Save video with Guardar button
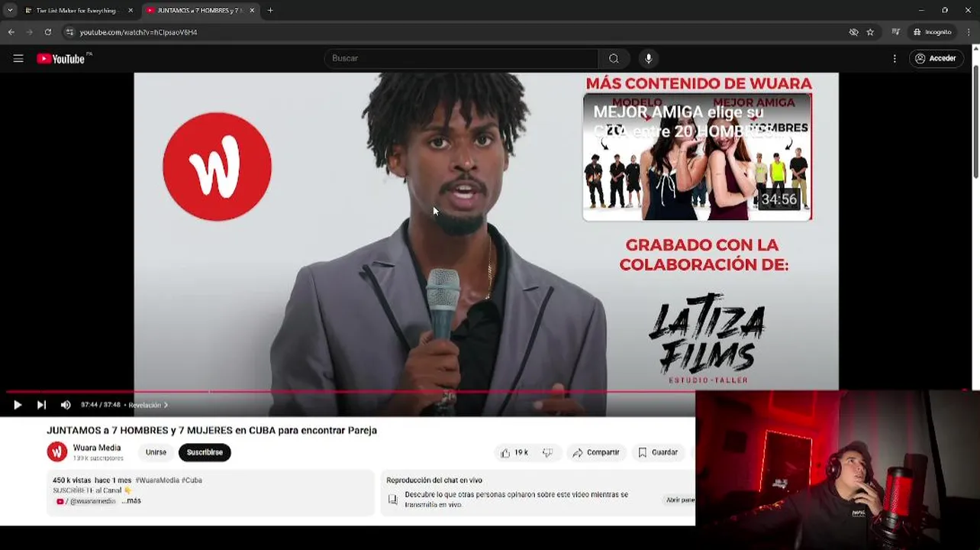 (x=658, y=453)
